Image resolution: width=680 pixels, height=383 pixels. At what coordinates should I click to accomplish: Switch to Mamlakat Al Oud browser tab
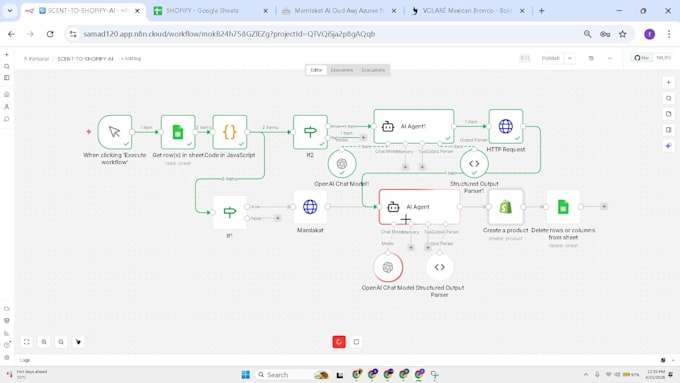coord(339,11)
